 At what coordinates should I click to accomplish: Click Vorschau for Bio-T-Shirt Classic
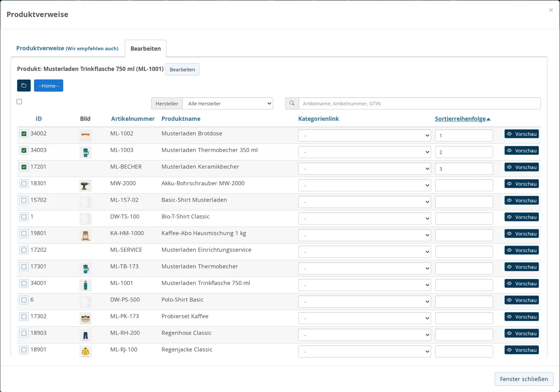522,217
